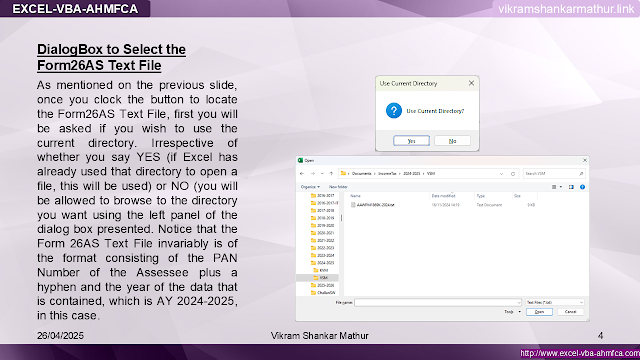Sort by the Size column header
640x360 pixels.
click(517, 196)
